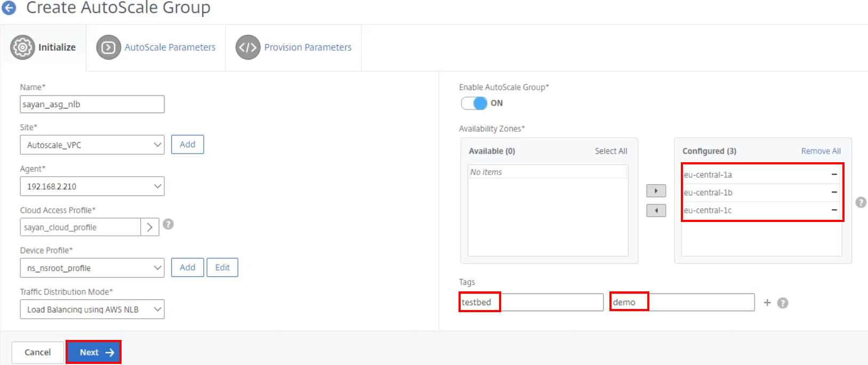Image resolution: width=868 pixels, height=365 pixels.
Task: Select eu-central-1a in Configured list
Action: point(762,174)
